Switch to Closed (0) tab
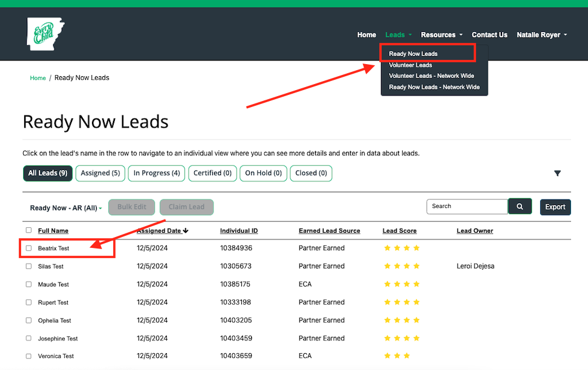The height and width of the screenshot is (370, 588). [x=311, y=173]
